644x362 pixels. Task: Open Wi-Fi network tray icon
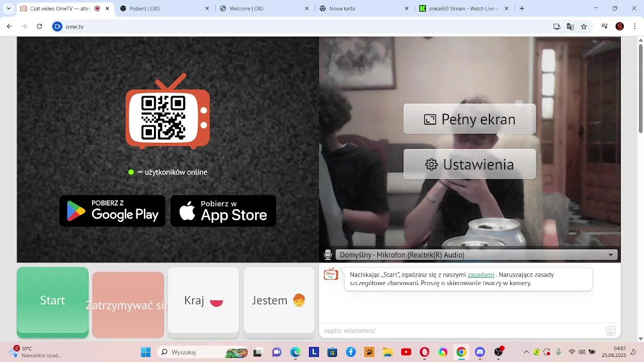tap(572, 352)
